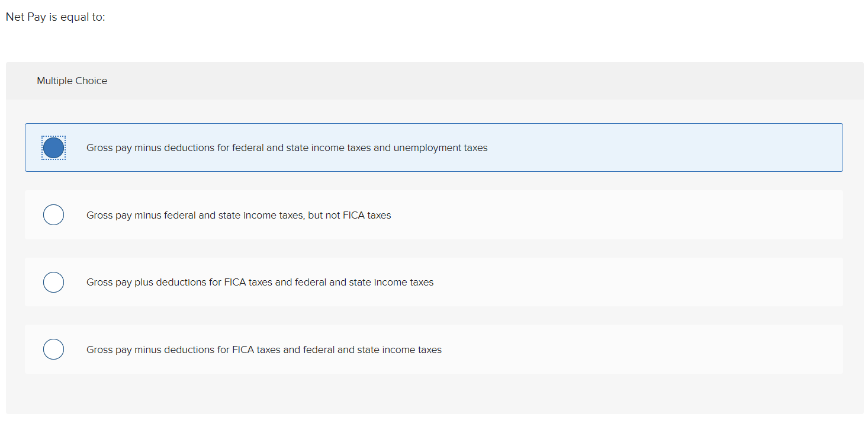This screenshot has width=868, height=436.
Task: Deselect the currently chosen first option
Action: click(x=53, y=148)
